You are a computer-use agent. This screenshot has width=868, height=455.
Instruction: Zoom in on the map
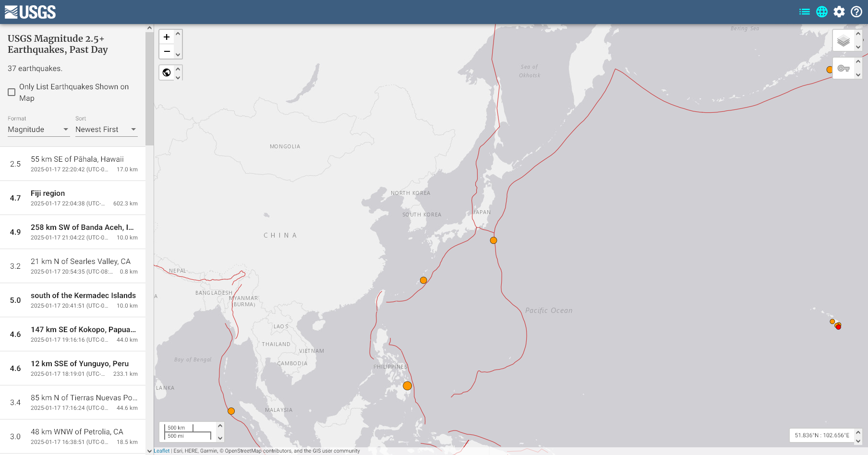pos(167,37)
